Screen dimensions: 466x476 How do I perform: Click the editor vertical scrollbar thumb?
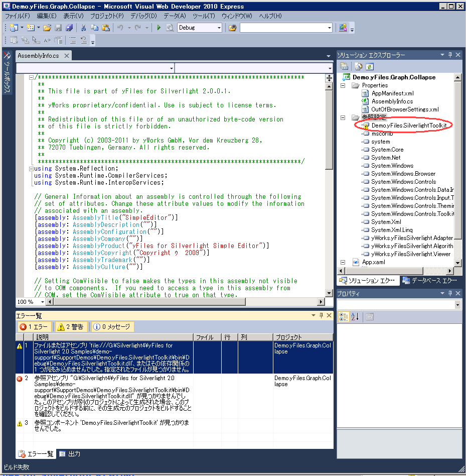point(329,130)
